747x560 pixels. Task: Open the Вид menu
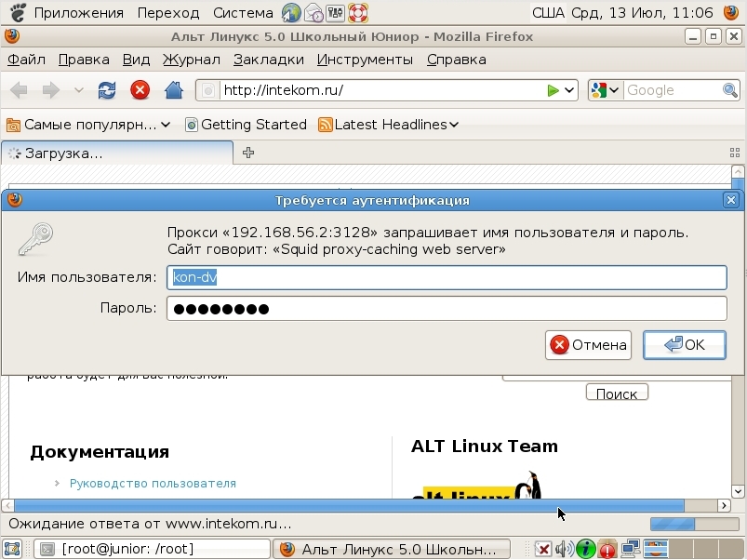coord(136,60)
